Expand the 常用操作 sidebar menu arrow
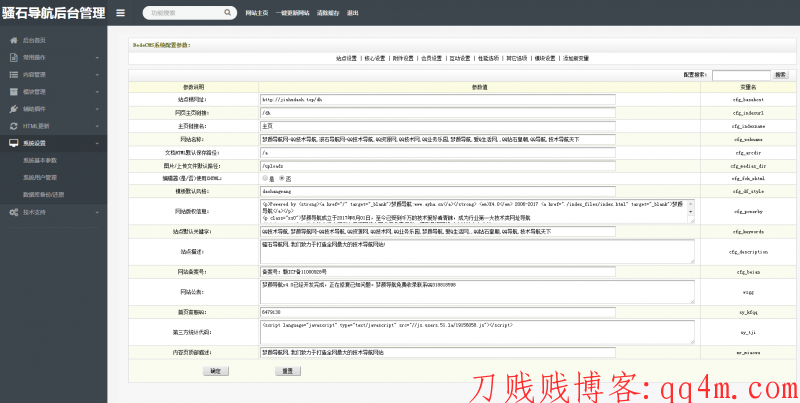Viewport: 800px width, 403px height. click(97, 58)
